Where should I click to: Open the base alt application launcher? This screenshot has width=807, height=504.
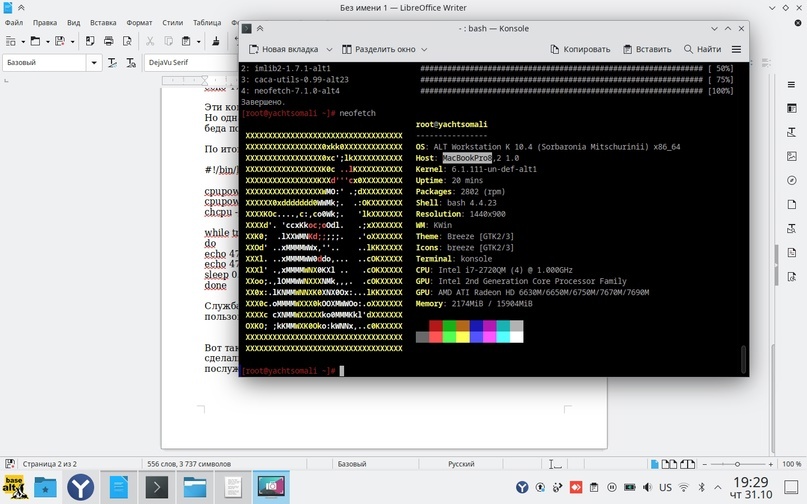14,487
